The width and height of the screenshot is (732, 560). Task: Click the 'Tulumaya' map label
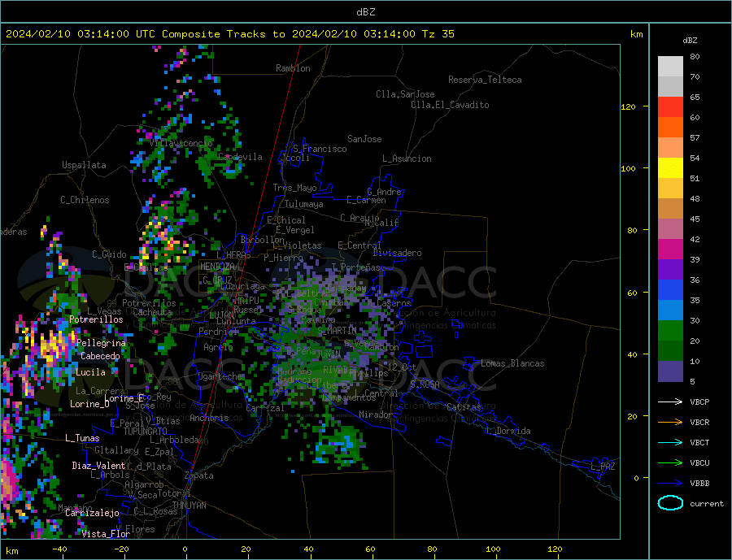[x=304, y=204]
